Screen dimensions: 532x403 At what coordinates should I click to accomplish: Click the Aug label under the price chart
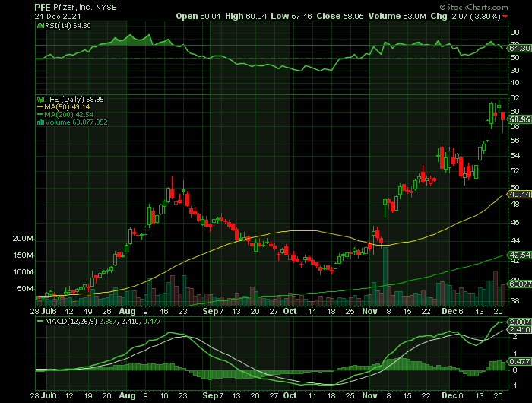[127, 311]
